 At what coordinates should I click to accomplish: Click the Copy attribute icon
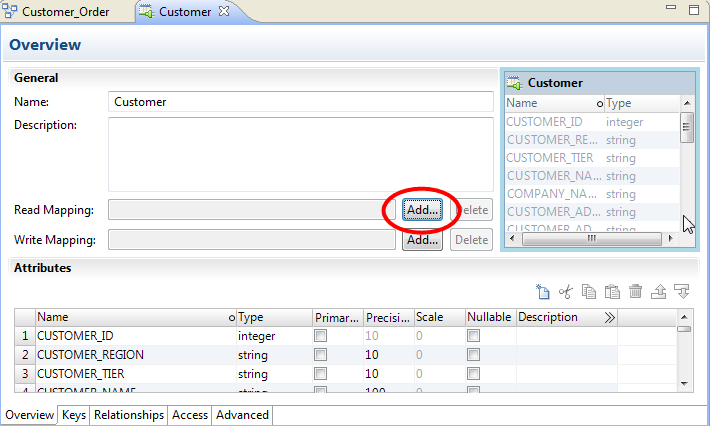click(x=589, y=292)
